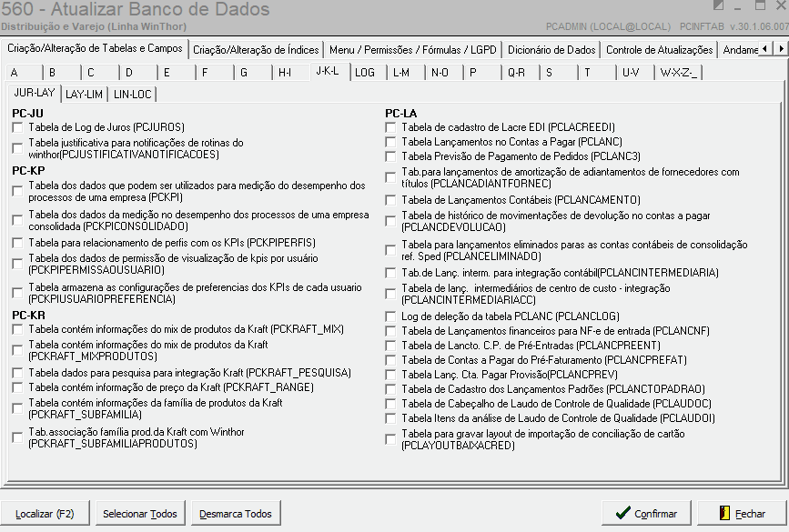Select letter tab G
789x532 pixels.
point(253,73)
